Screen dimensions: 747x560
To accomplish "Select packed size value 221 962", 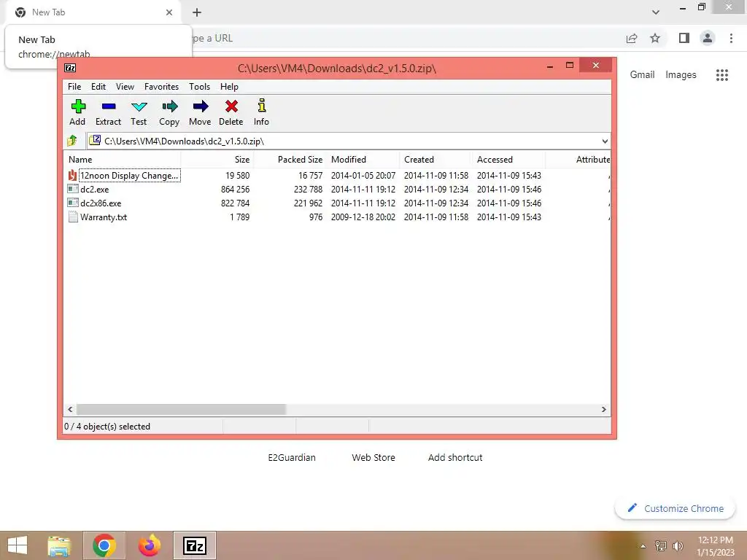I will click(309, 203).
